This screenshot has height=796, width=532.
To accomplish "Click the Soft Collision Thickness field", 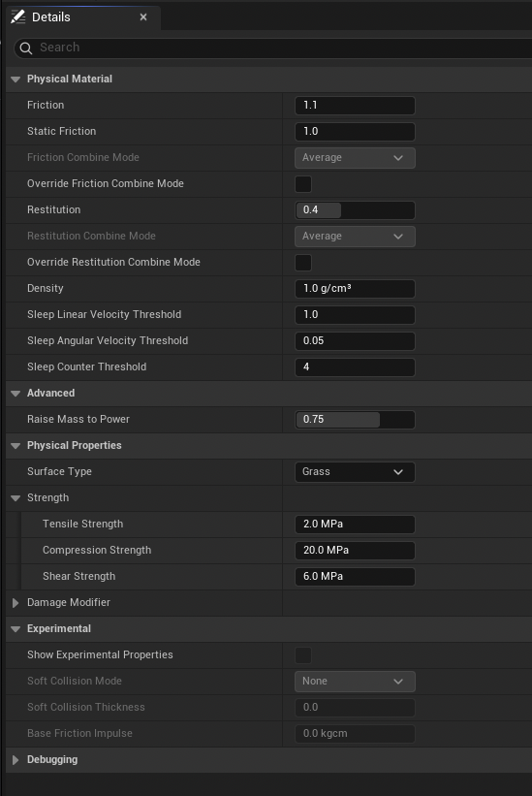I will tap(355, 707).
